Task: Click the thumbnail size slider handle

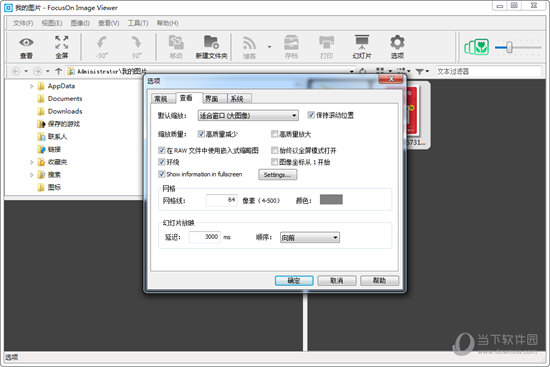Action: click(509, 47)
